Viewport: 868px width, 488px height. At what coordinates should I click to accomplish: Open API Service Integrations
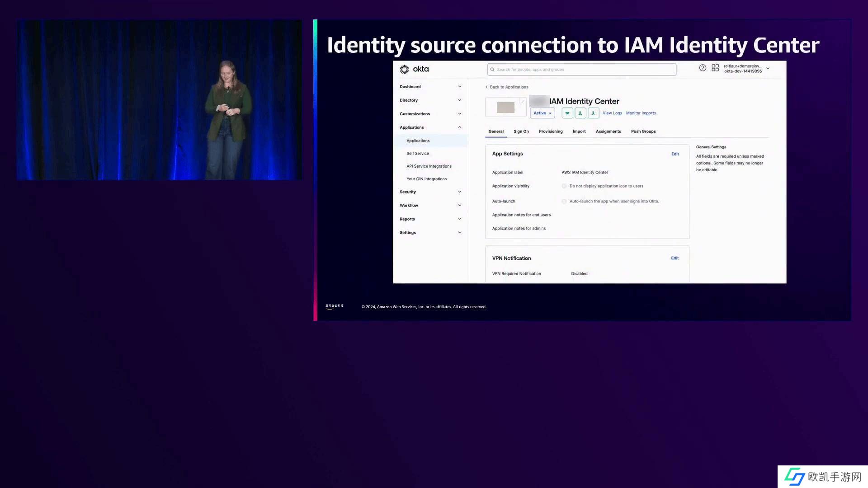(x=429, y=166)
